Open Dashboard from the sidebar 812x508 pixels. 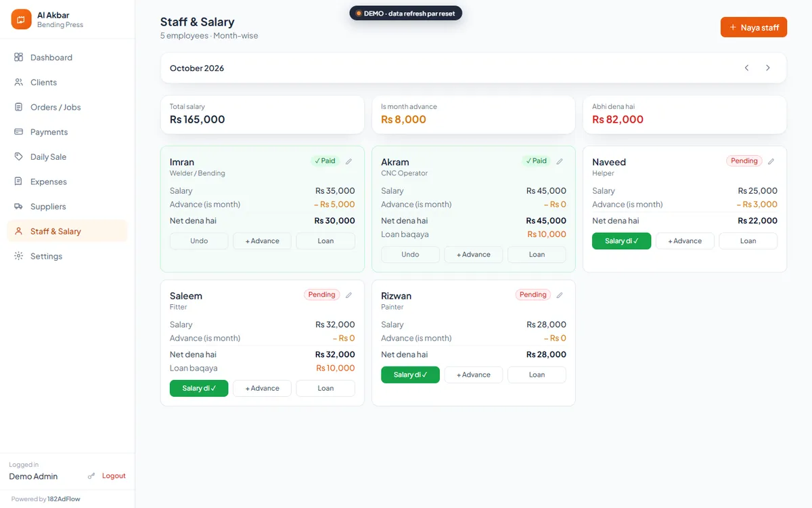(67, 58)
